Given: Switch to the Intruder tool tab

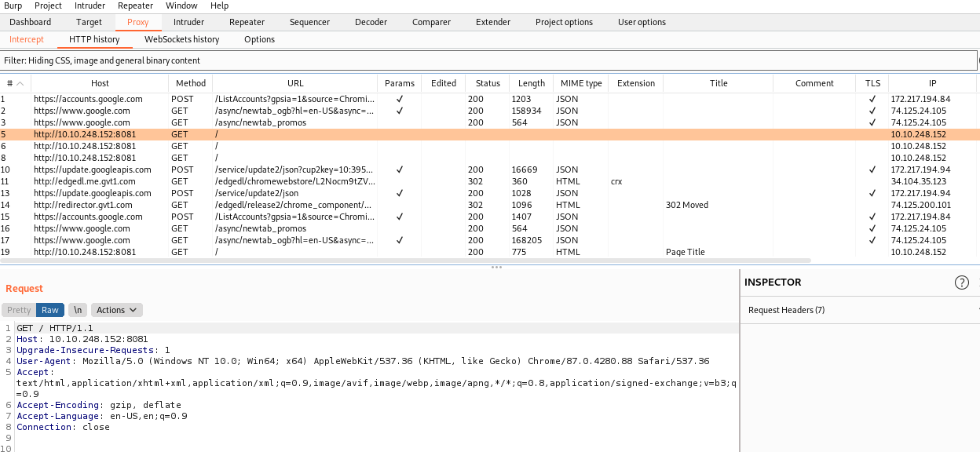Looking at the screenshot, I should click(188, 22).
